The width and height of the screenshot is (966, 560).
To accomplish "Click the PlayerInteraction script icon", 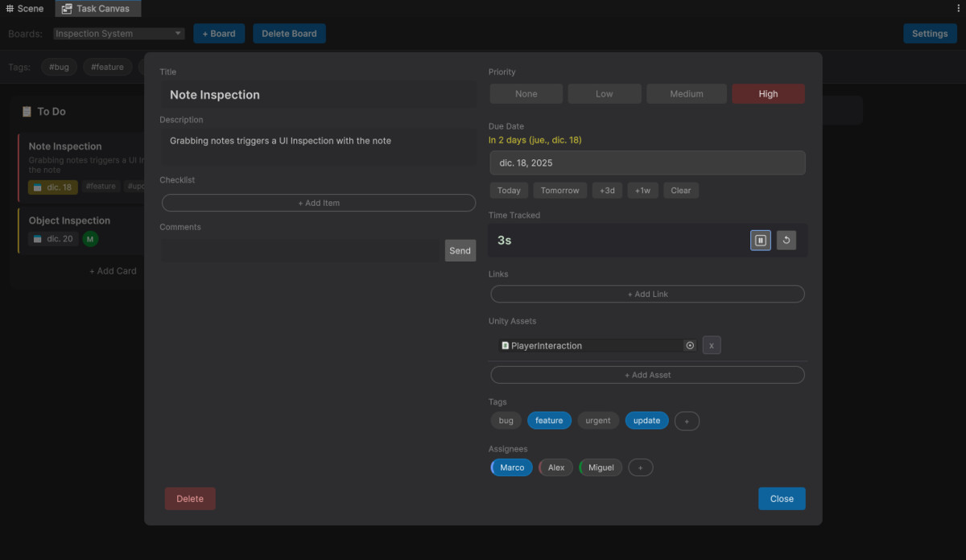I will coord(505,346).
